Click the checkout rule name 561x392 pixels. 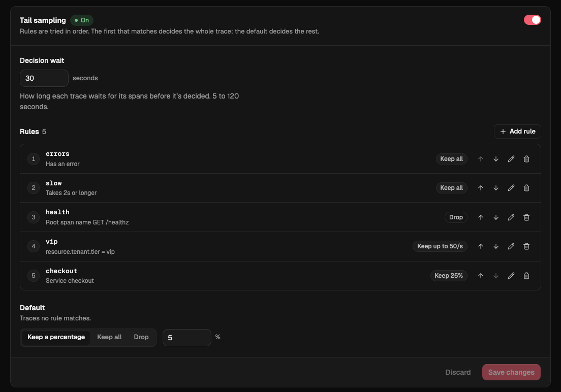pos(61,271)
